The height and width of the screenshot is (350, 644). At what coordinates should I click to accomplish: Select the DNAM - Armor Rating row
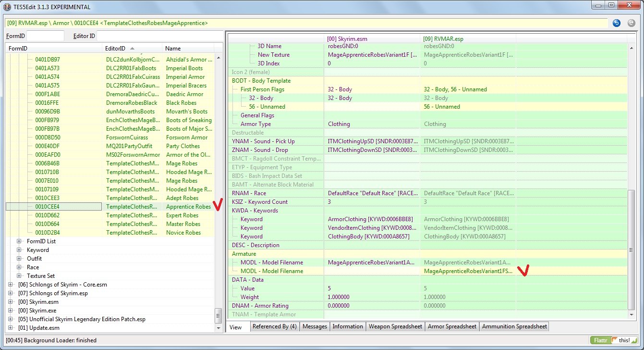[x=427, y=306]
